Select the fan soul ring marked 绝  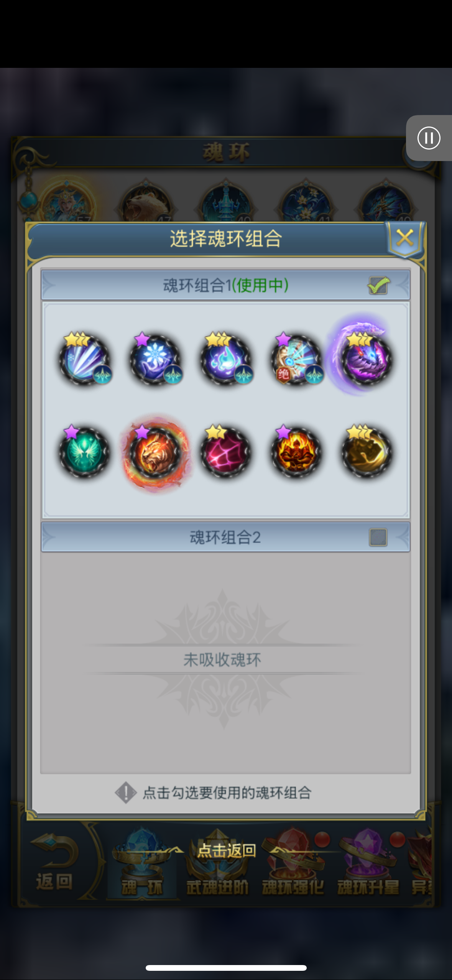point(296,359)
